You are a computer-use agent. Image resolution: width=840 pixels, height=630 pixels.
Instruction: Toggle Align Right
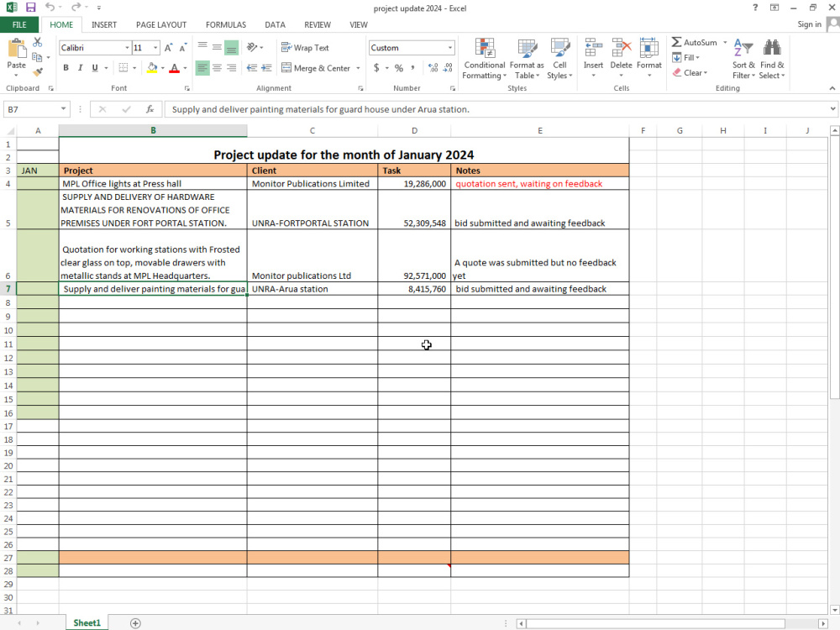pos(232,68)
